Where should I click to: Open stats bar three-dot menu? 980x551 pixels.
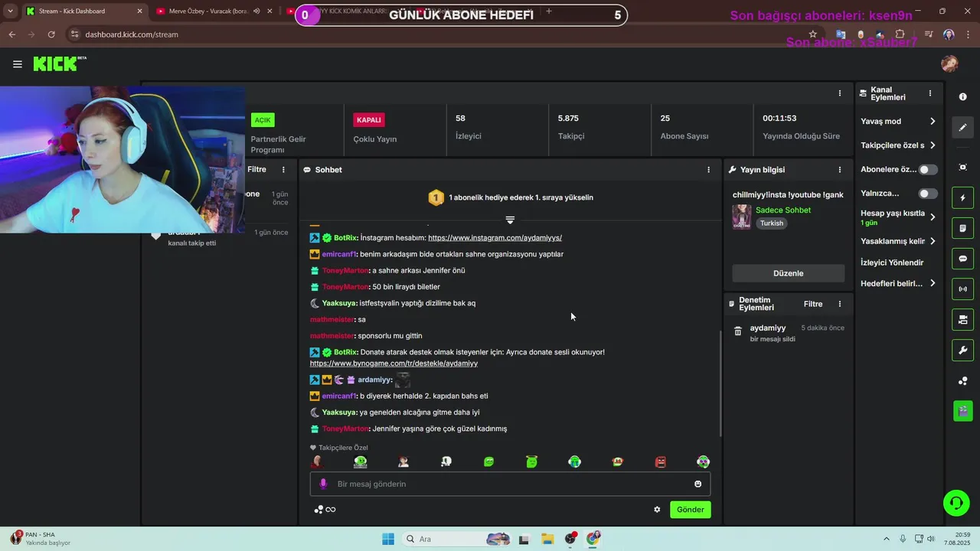(839, 93)
